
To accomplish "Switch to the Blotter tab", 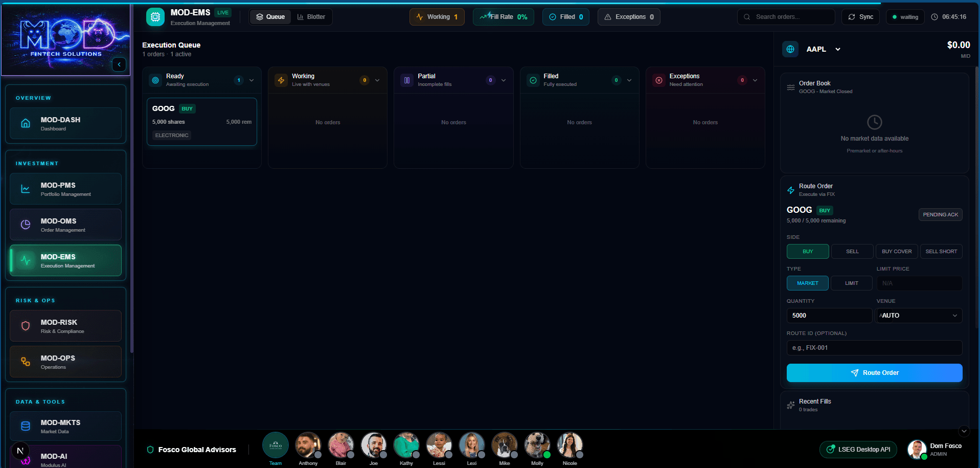I will pos(311,17).
